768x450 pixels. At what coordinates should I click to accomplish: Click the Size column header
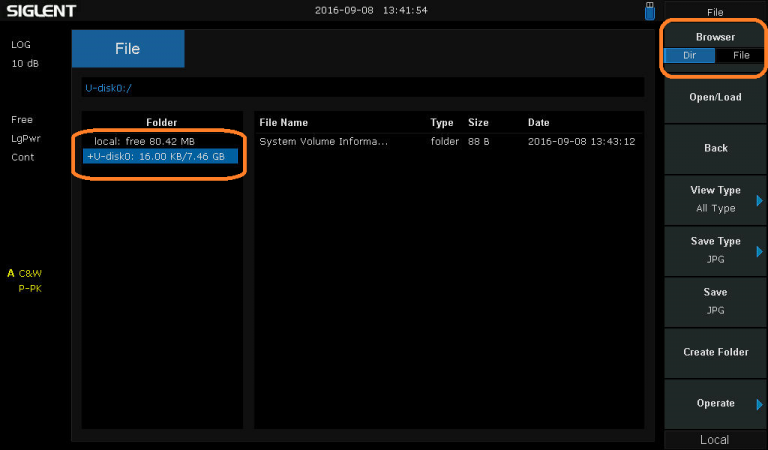click(478, 122)
